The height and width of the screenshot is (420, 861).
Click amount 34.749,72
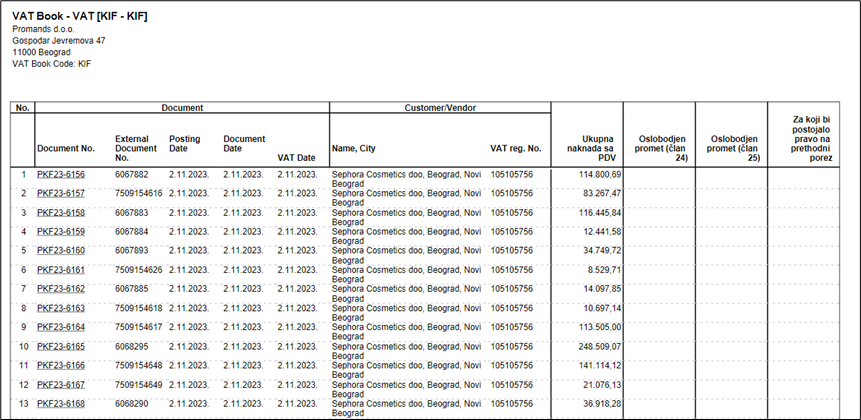602,251
